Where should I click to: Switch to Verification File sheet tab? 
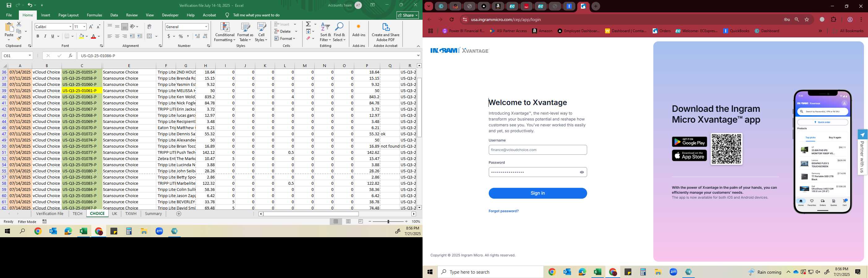coord(50,214)
